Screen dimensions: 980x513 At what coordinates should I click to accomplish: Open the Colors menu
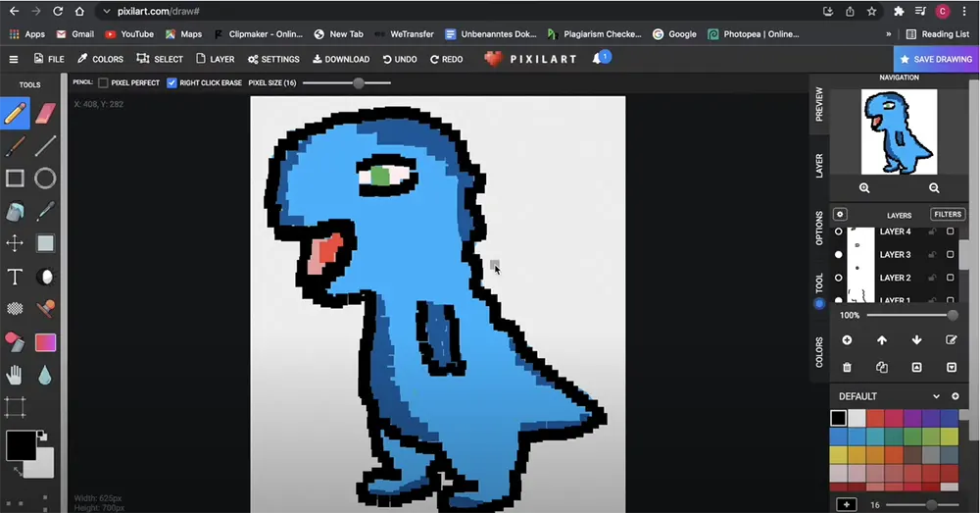(x=100, y=59)
